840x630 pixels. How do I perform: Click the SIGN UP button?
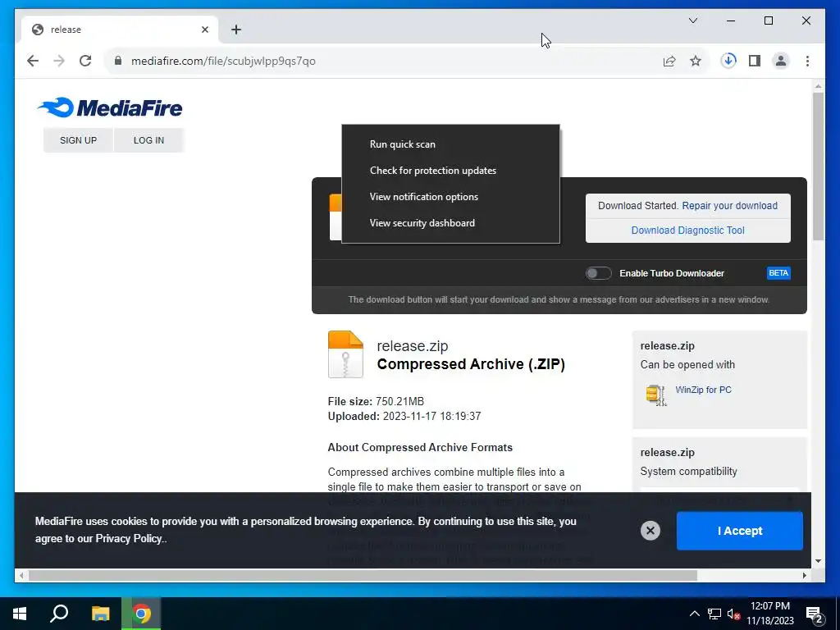[78, 140]
